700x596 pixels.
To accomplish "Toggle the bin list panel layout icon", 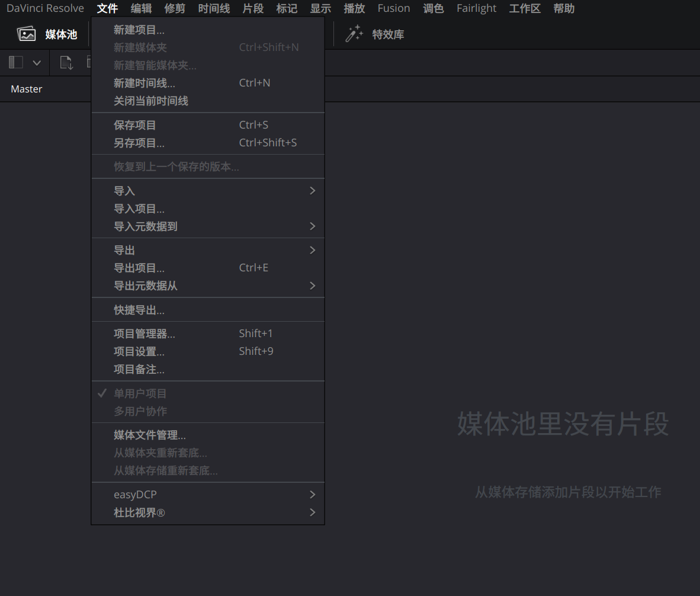I will point(15,62).
